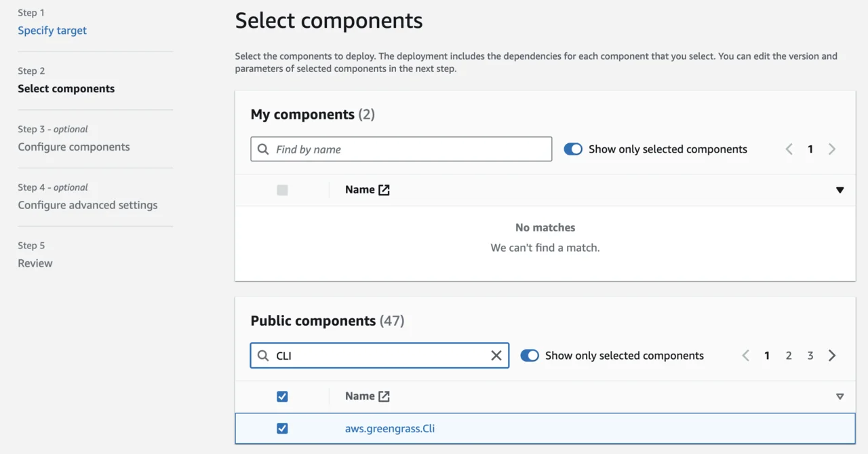Viewport: 868px width, 454px height.
Task: Disable Show only selected components for Public components
Action: coord(530,355)
